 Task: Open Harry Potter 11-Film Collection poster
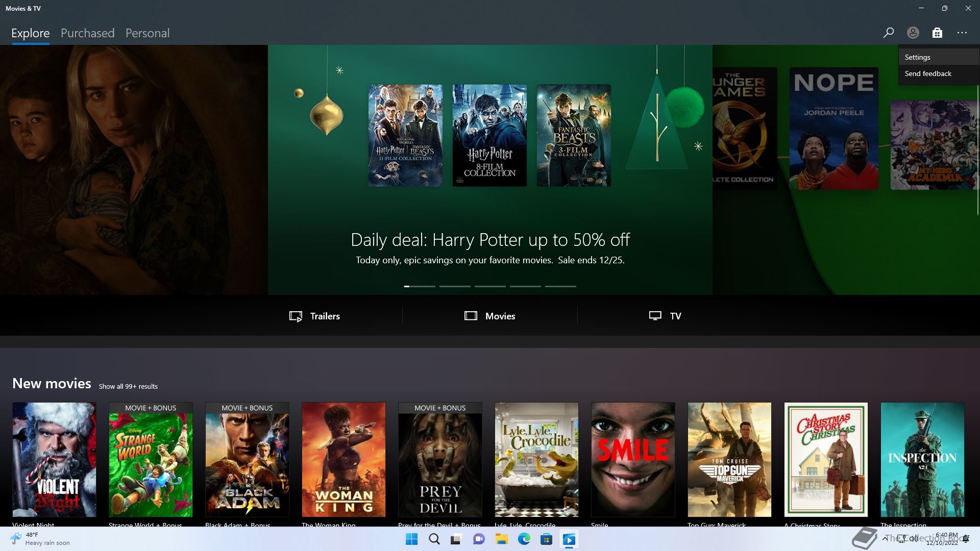click(x=405, y=135)
